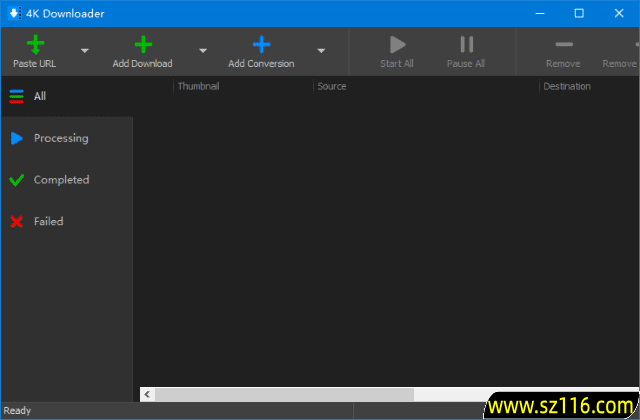Click the horizontal scrollbar thumb

point(284,394)
